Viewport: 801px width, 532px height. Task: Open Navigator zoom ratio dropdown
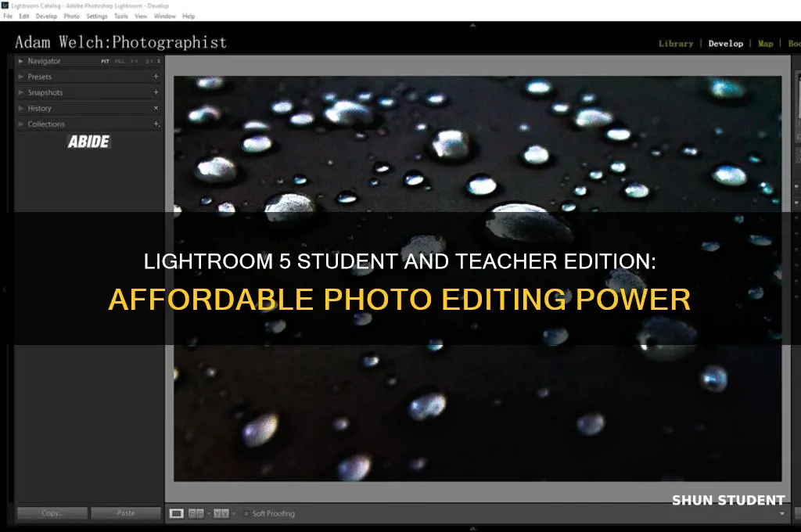point(158,61)
